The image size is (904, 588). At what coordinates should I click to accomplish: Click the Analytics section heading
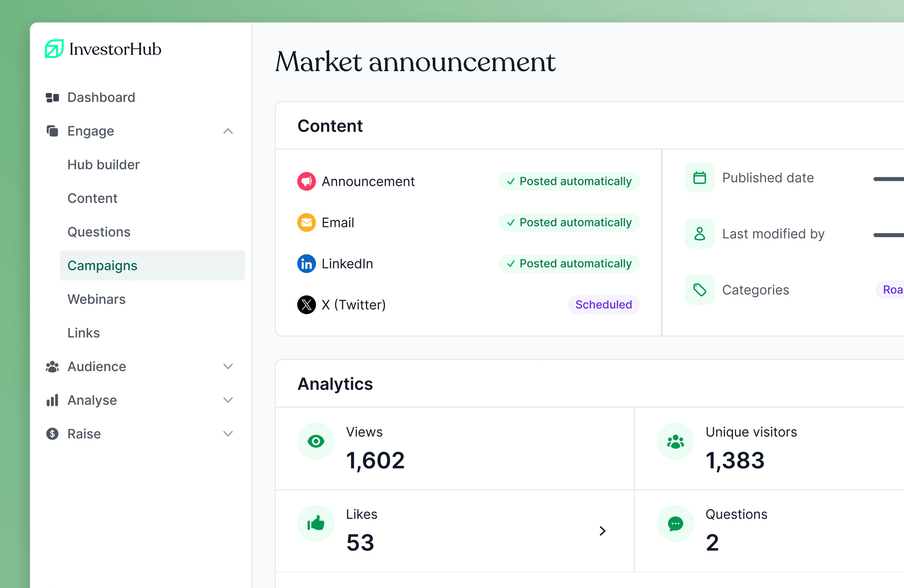335,384
